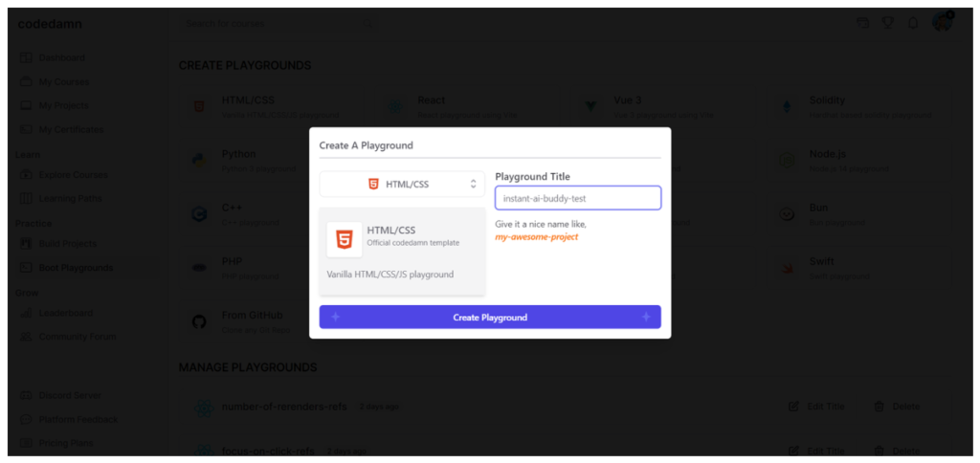
Task: Click the wallet icon in the top bar
Action: click(x=862, y=23)
